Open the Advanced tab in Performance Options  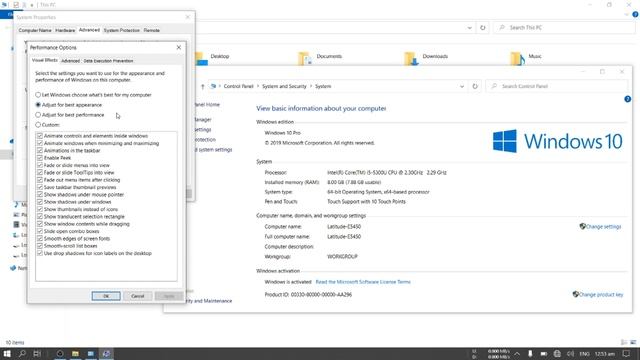click(x=70, y=61)
